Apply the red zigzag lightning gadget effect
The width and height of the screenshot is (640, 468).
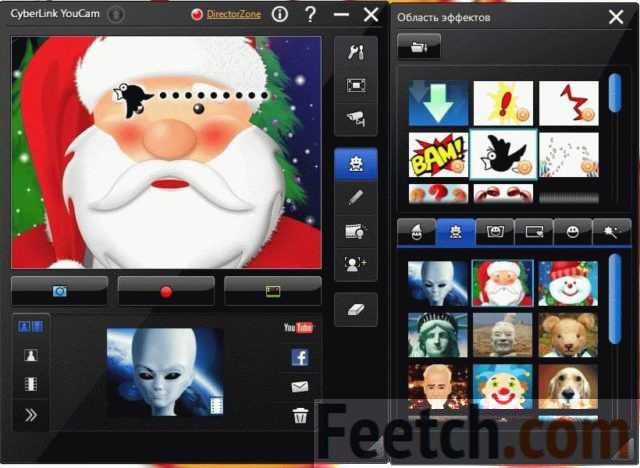pyautogui.click(x=569, y=103)
